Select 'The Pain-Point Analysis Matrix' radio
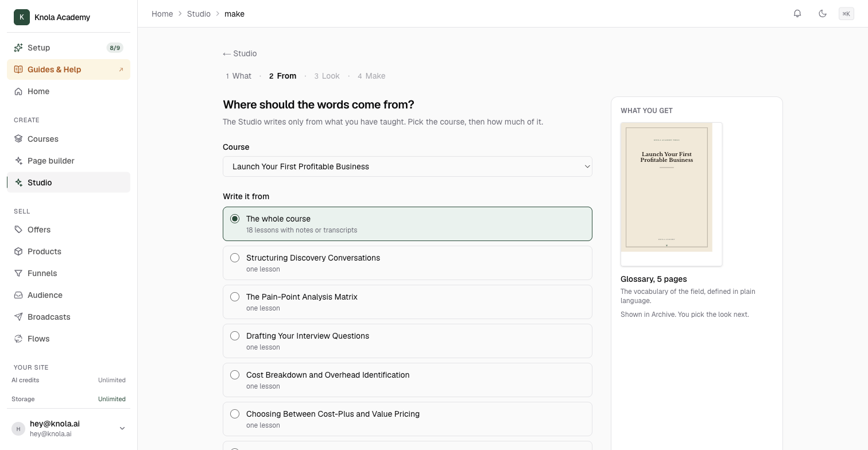868x450 pixels. click(235, 297)
